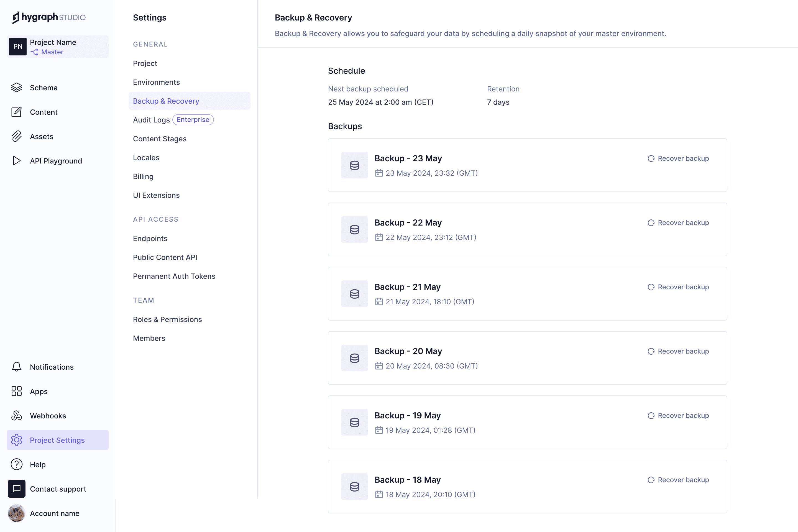Open Project Name environment switcher
The height and width of the screenshot is (532, 798).
pyautogui.click(x=58, y=47)
